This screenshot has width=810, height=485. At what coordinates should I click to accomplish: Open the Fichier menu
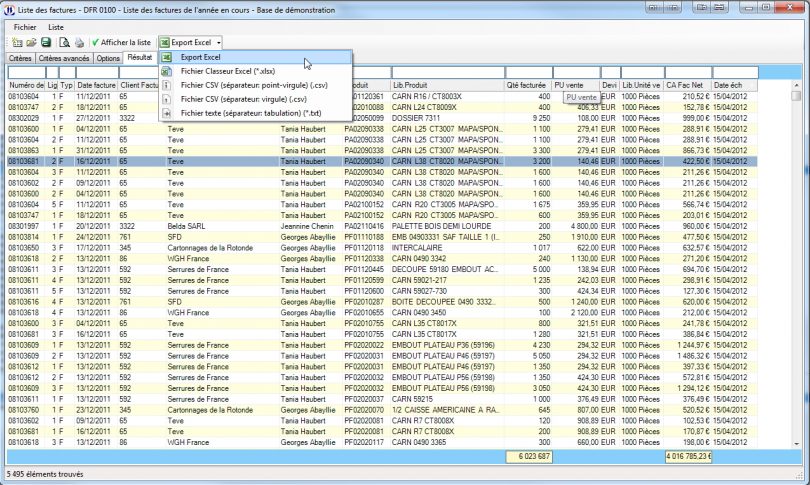25,27
